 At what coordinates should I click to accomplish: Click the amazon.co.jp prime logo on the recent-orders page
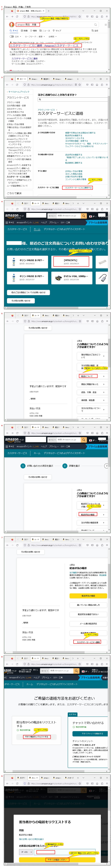[14, 216]
